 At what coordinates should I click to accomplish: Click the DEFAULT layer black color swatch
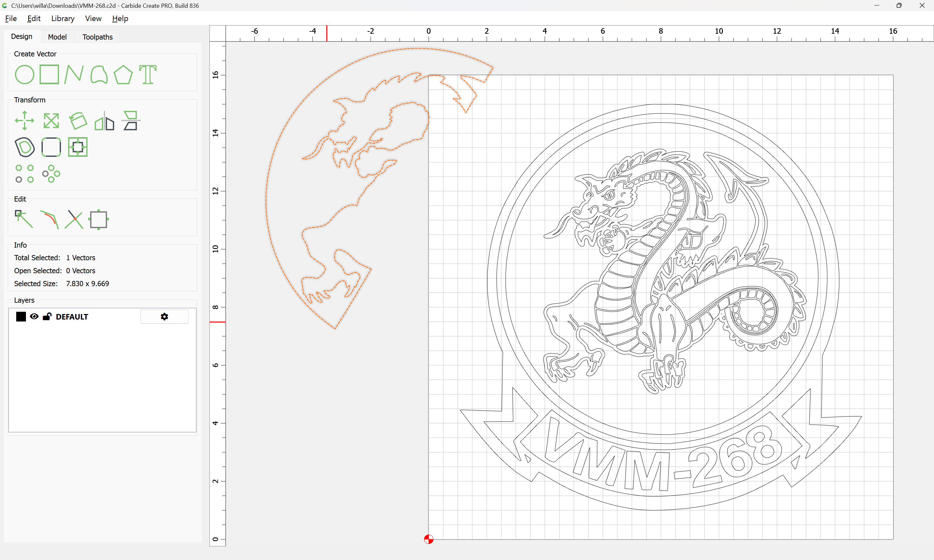(21, 317)
